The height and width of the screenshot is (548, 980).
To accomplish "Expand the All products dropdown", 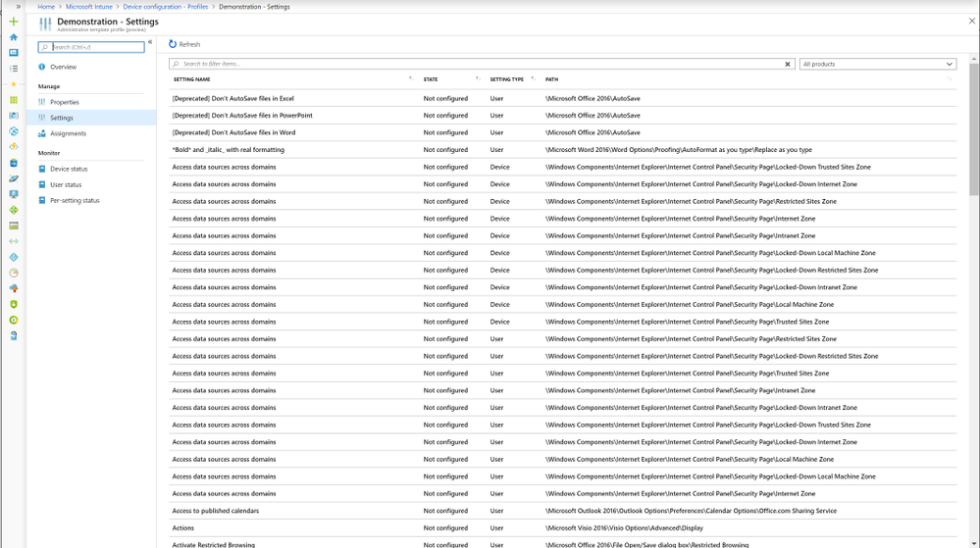I will click(x=878, y=64).
